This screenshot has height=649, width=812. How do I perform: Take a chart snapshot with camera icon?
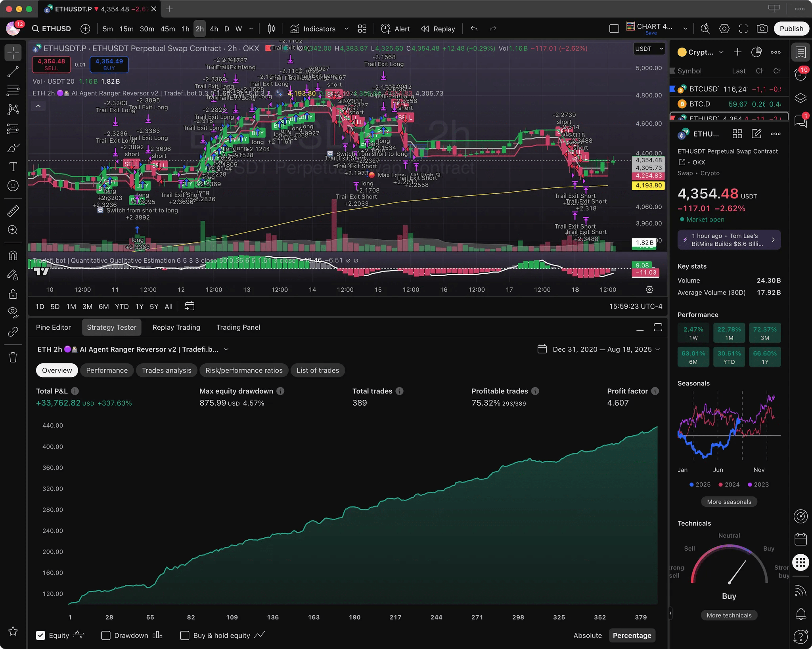point(762,29)
